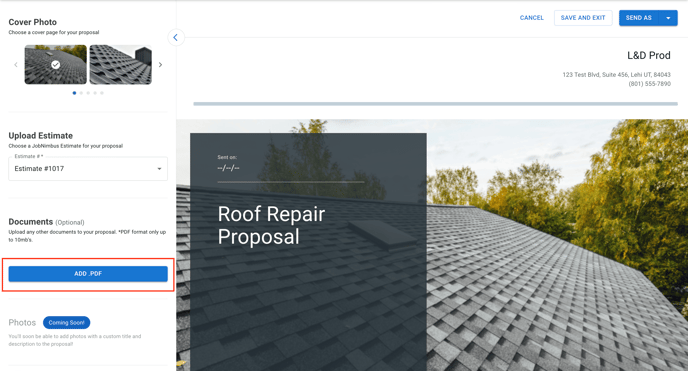Click the Roof Repair Proposal title
This screenshot has height=371, width=688.
[271, 225]
